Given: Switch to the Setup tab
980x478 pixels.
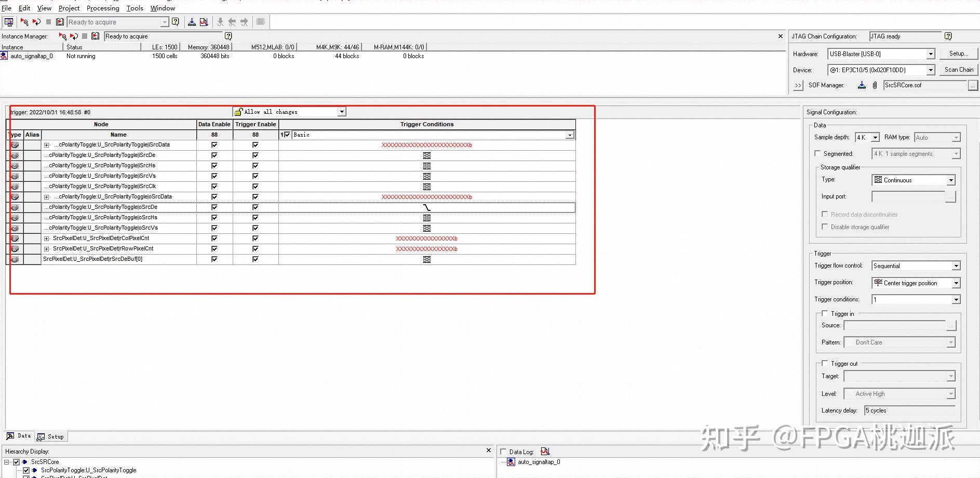Looking at the screenshot, I should pos(51,436).
